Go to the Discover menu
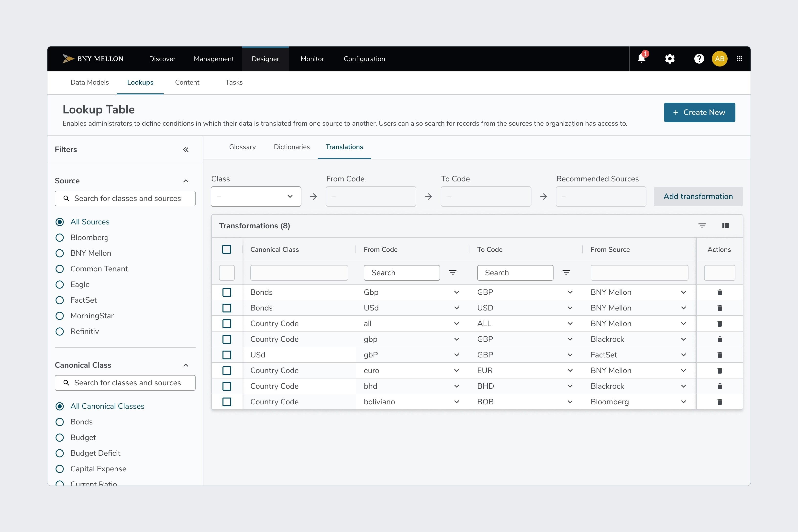798x532 pixels. pos(162,59)
